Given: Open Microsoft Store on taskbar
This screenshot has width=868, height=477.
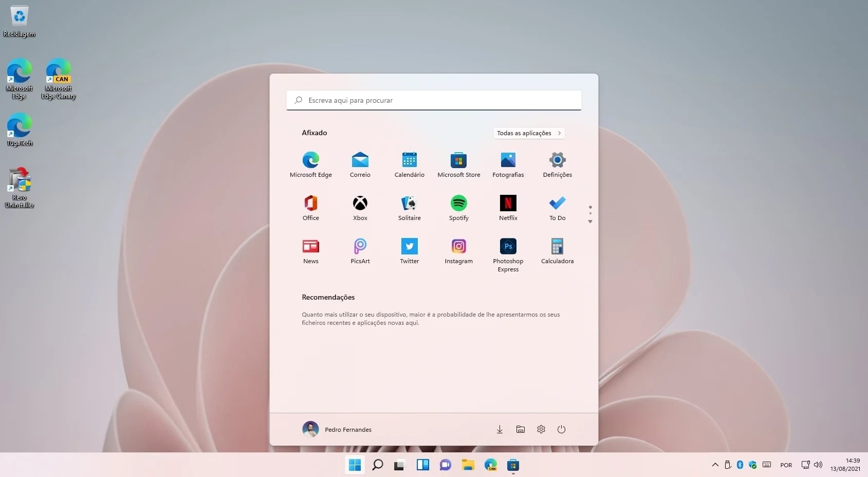Looking at the screenshot, I should 513,465.
